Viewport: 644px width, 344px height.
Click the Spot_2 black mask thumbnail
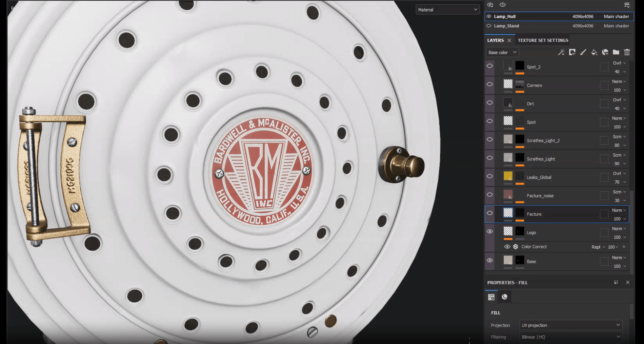click(520, 65)
